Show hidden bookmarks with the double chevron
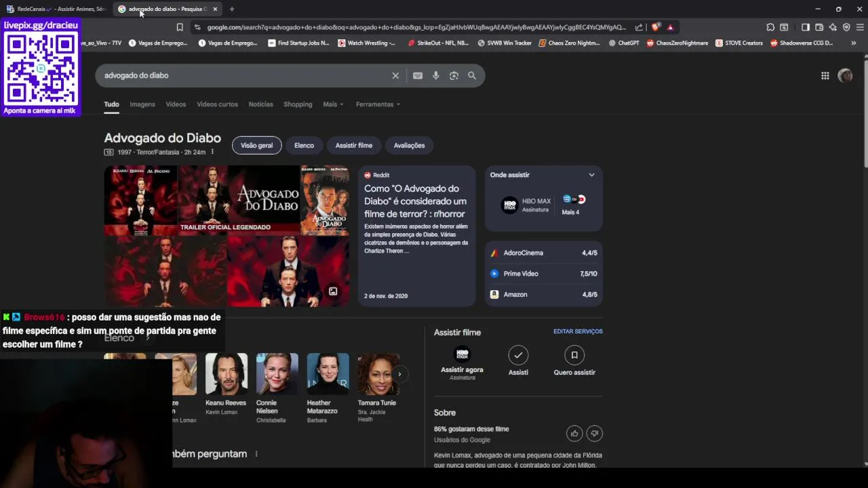This screenshot has width=868, height=488. pos(853,43)
